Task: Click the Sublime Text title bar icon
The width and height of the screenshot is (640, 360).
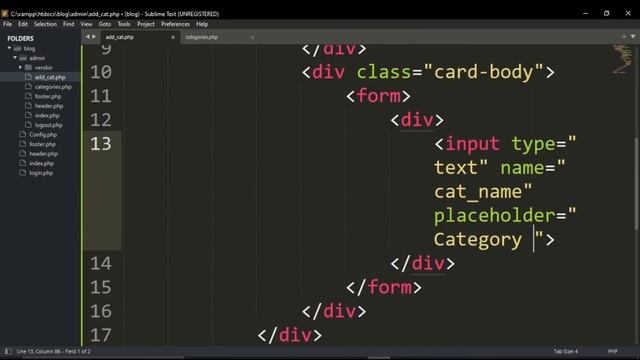Action: coord(4,13)
